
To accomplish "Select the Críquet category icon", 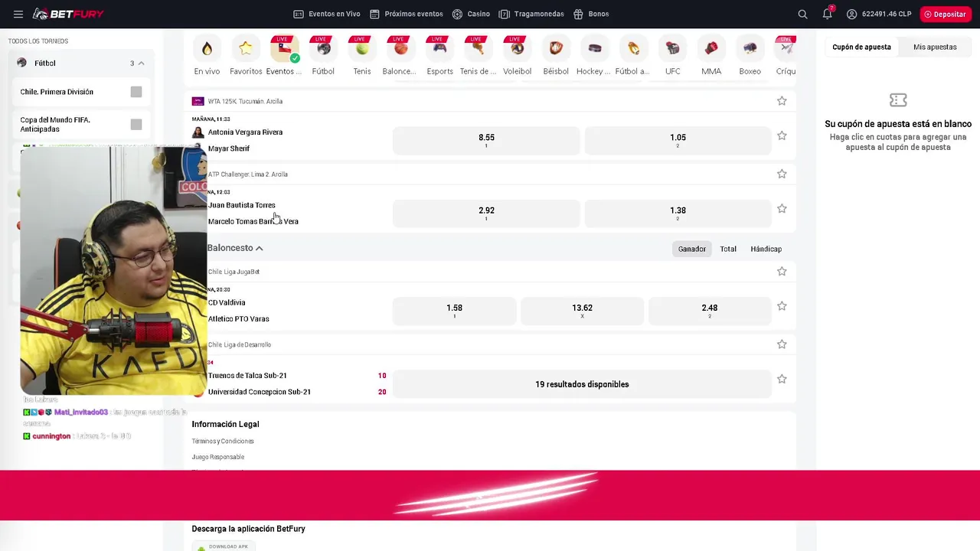I will point(786,48).
